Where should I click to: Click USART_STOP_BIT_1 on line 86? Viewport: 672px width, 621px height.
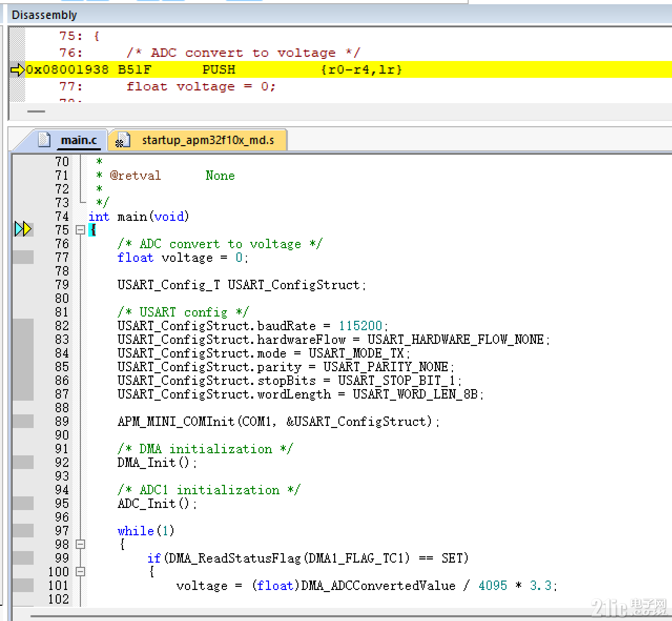click(x=397, y=381)
